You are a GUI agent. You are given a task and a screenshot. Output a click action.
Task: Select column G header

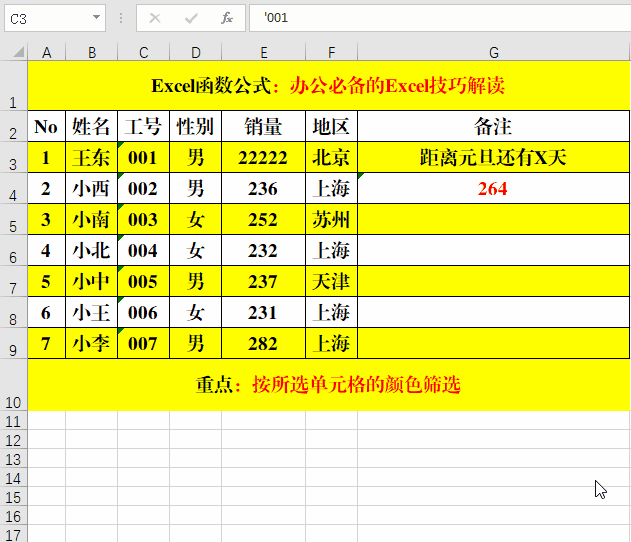point(494,52)
